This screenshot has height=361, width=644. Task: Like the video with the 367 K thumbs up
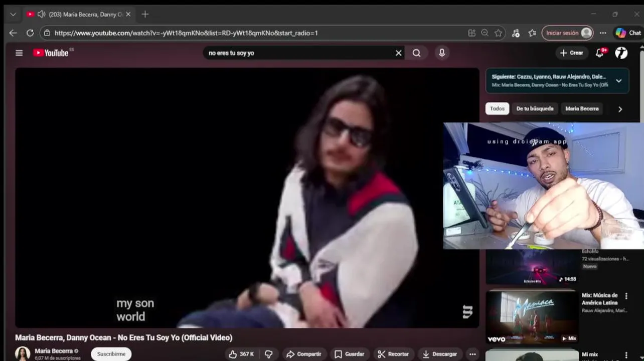pyautogui.click(x=241, y=354)
